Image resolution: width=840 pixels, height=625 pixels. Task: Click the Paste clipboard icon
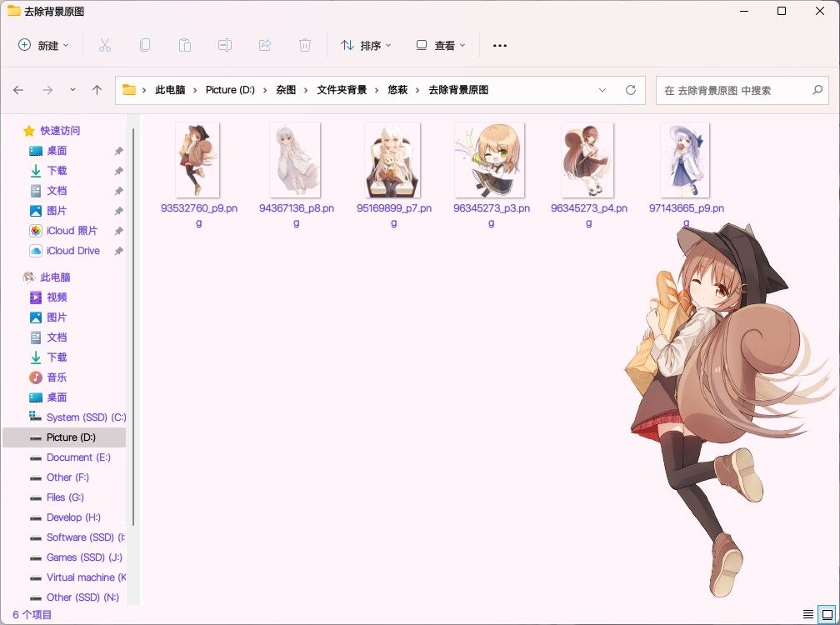(185, 46)
